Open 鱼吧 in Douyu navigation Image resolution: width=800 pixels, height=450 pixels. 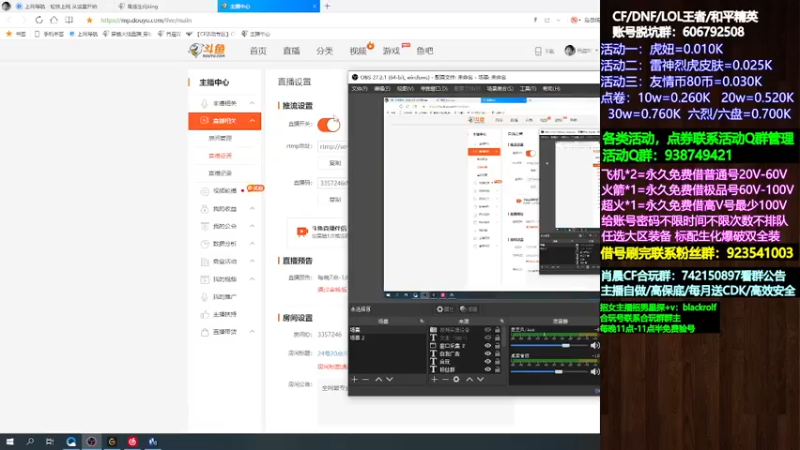424,51
